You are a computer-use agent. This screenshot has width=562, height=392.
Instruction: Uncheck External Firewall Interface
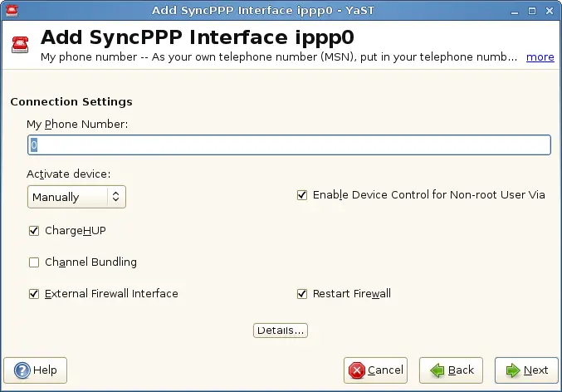coord(34,293)
